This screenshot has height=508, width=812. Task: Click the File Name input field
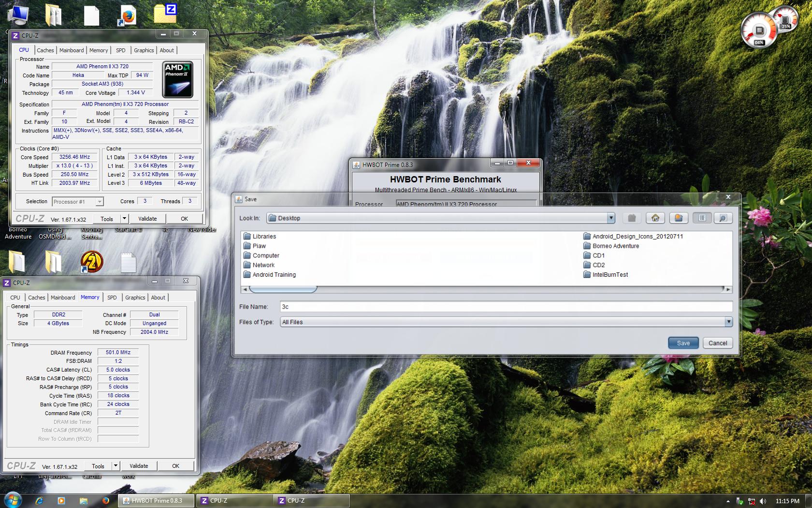[x=506, y=307]
